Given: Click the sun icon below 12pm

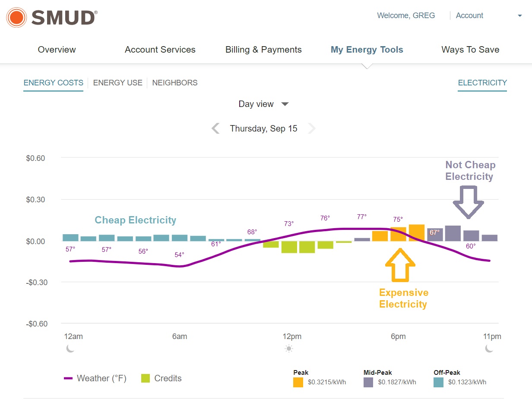Looking at the screenshot, I should (289, 349).
